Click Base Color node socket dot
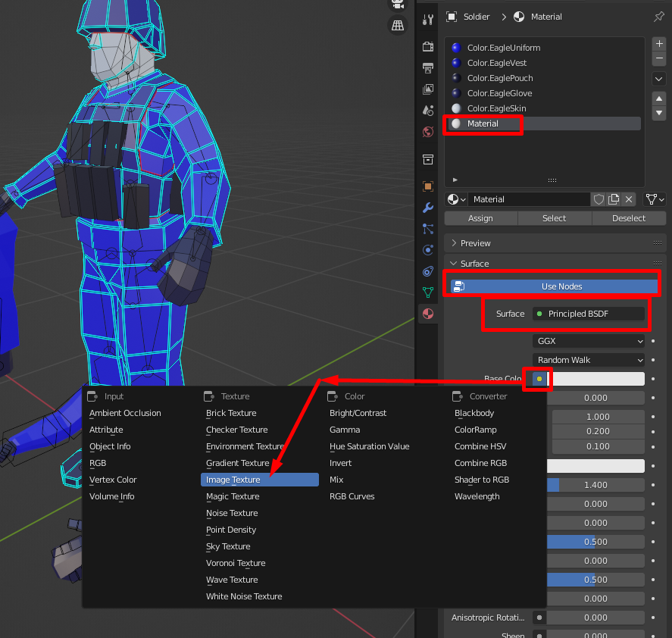The image size is (672, 638). [x=539, y=379]
